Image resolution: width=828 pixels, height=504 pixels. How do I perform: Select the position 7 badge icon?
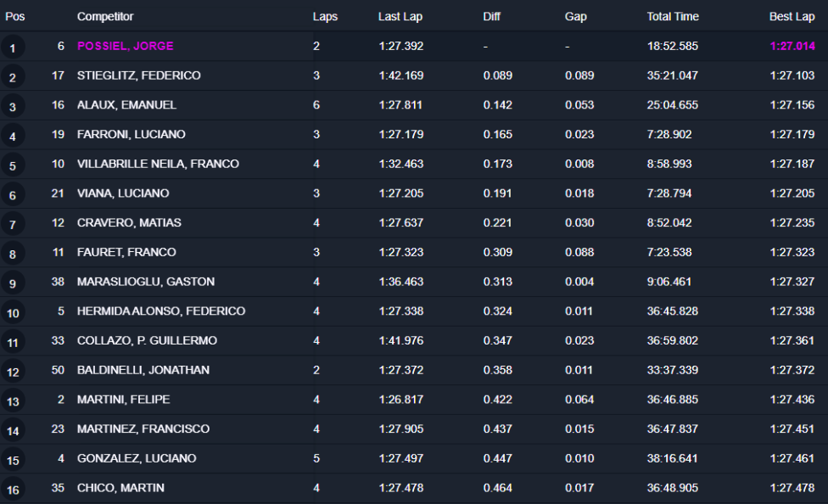(x=13, y=225)
